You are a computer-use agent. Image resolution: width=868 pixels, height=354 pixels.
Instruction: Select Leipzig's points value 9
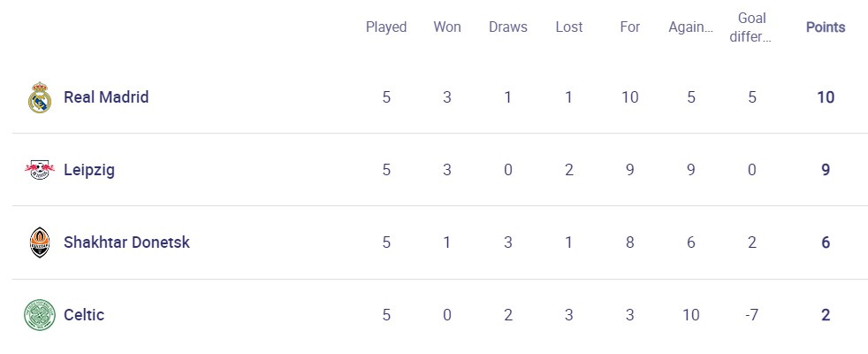coord(826,170)
